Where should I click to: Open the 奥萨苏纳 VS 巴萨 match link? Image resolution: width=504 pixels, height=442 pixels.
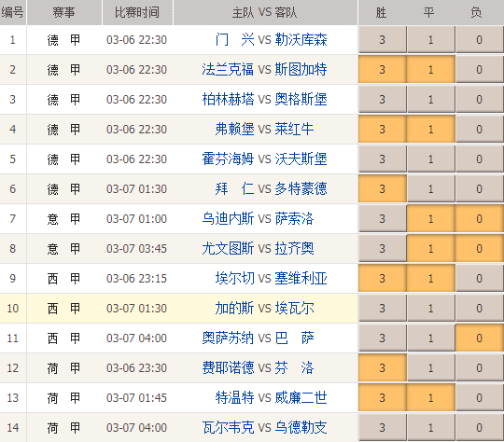click(x=258, y=338)
